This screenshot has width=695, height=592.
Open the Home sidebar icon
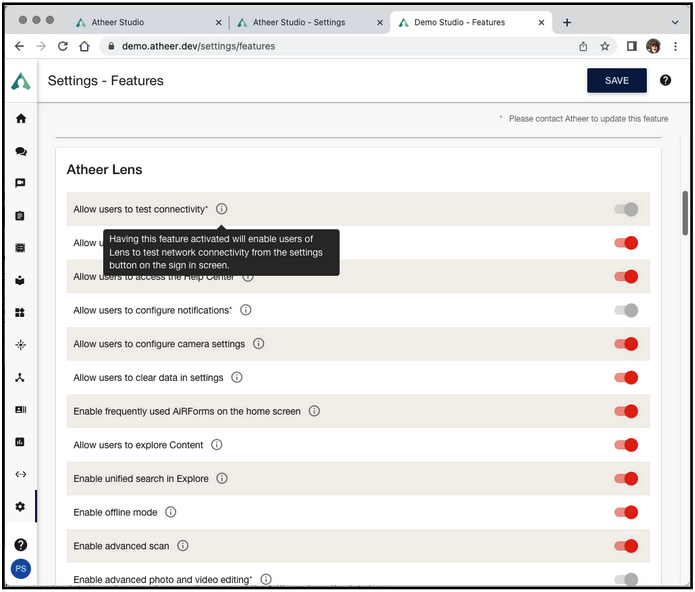21,118
